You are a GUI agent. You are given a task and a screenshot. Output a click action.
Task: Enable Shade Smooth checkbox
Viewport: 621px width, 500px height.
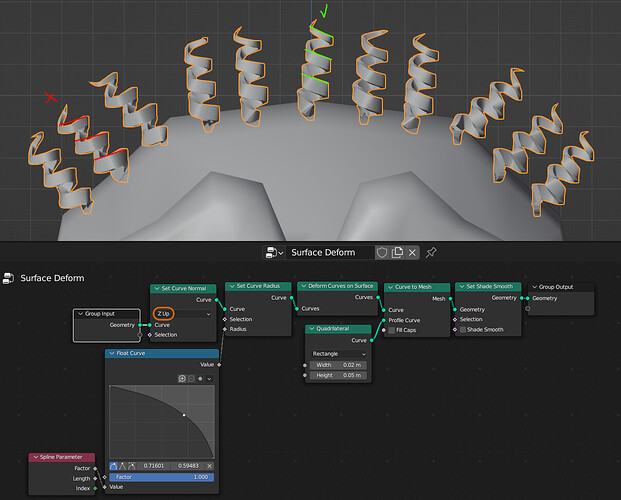[x=463, y=330]
